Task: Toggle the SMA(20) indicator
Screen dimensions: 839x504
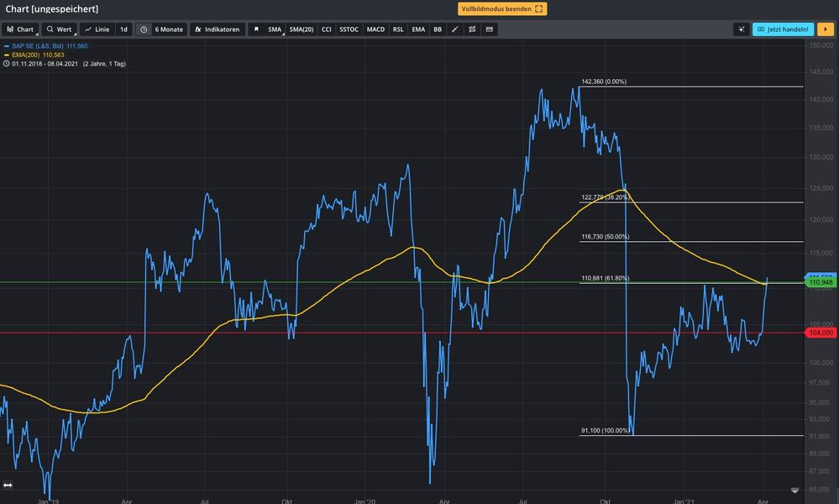Action: click(x=301, y=29)
